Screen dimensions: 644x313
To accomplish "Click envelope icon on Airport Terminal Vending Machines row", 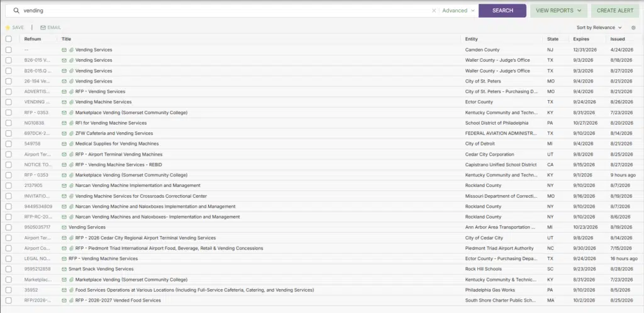I will coord(64,154).
